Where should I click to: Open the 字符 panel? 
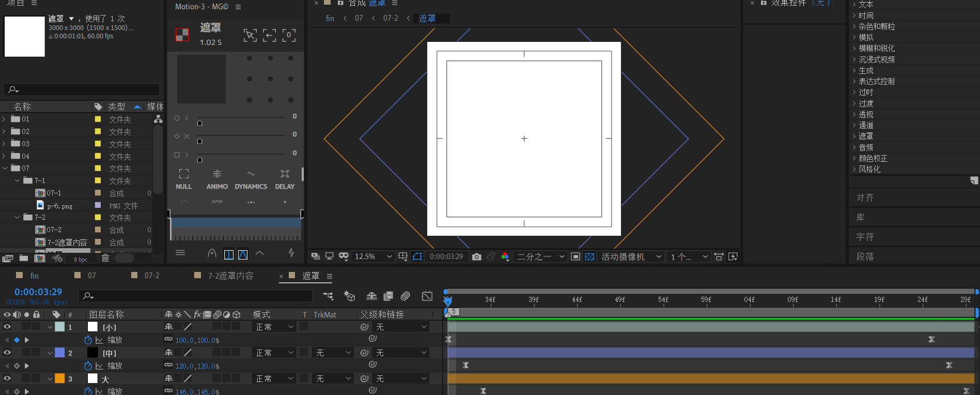click(865, 237)
